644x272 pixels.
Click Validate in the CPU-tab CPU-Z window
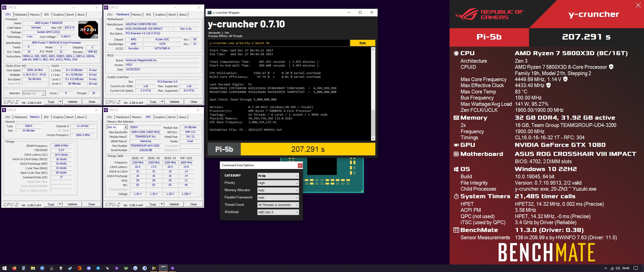pyautogui.click(x=72, y=102)
